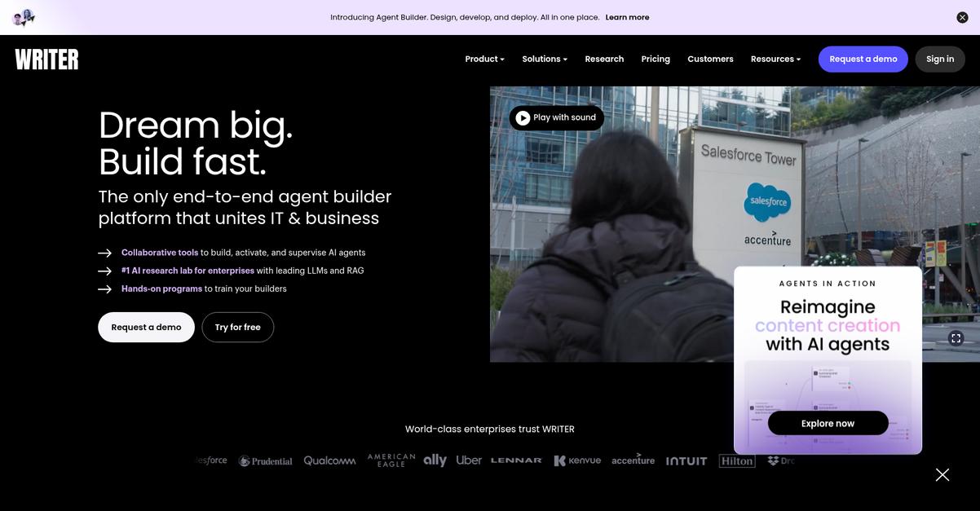Screen dimensions: 980x511
Task: Click the hero Request a demo button
Action: pos(146,327)
